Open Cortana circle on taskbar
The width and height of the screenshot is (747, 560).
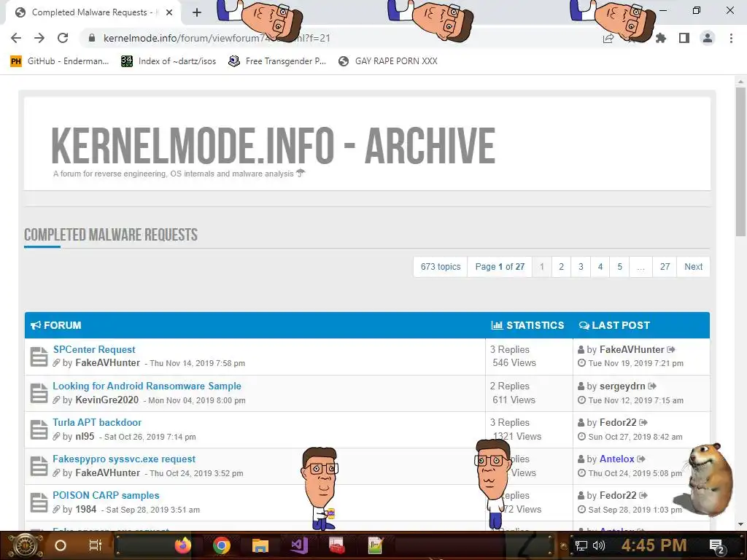[x=61, y=545]
